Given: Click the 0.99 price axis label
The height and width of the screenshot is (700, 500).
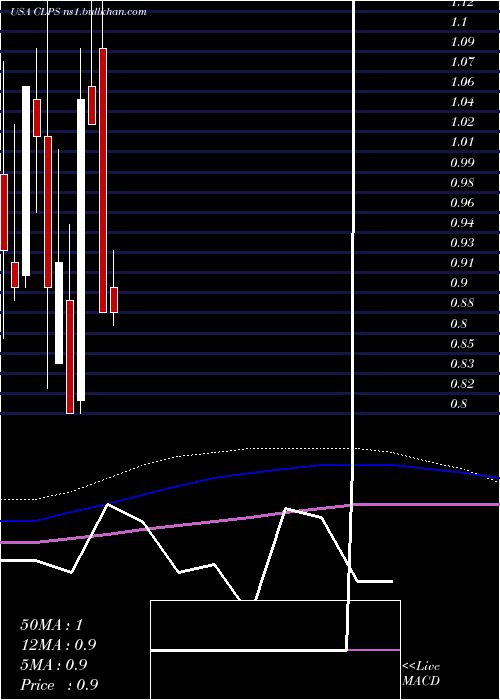Looking at the screenshot, I should tap(462, 162).
